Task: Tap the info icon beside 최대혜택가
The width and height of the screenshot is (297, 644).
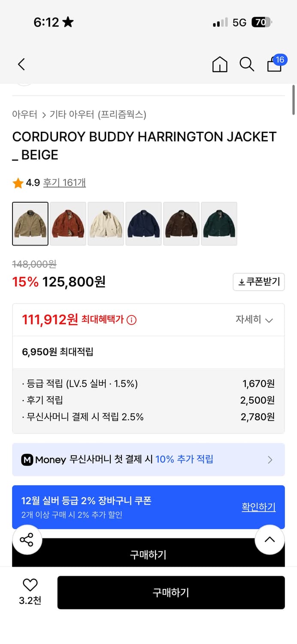Action: pos(131,320)
